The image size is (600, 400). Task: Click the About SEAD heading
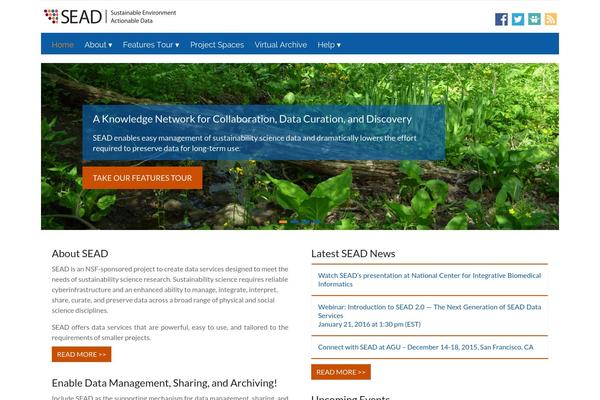[x=80, y=253]
